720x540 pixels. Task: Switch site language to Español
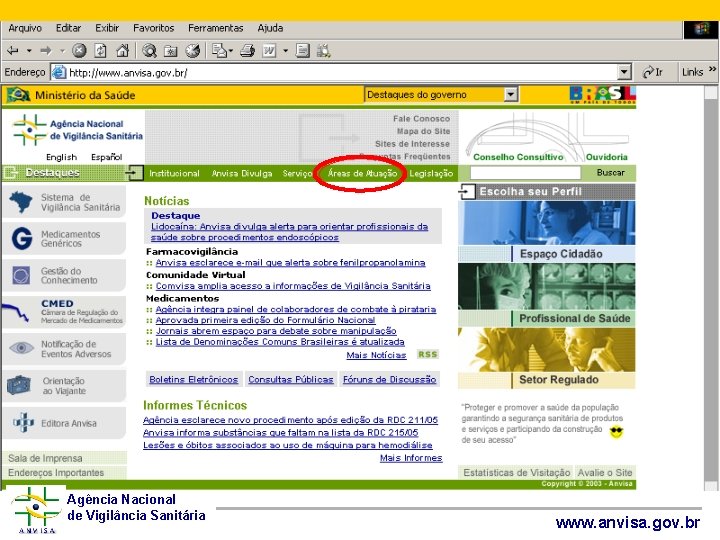[107, 157]
